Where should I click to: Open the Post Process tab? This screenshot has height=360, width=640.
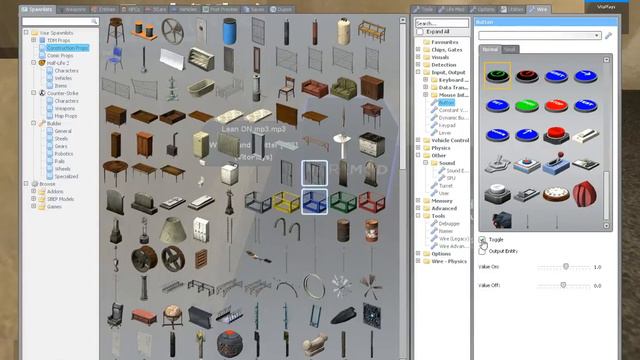[221, 9]
